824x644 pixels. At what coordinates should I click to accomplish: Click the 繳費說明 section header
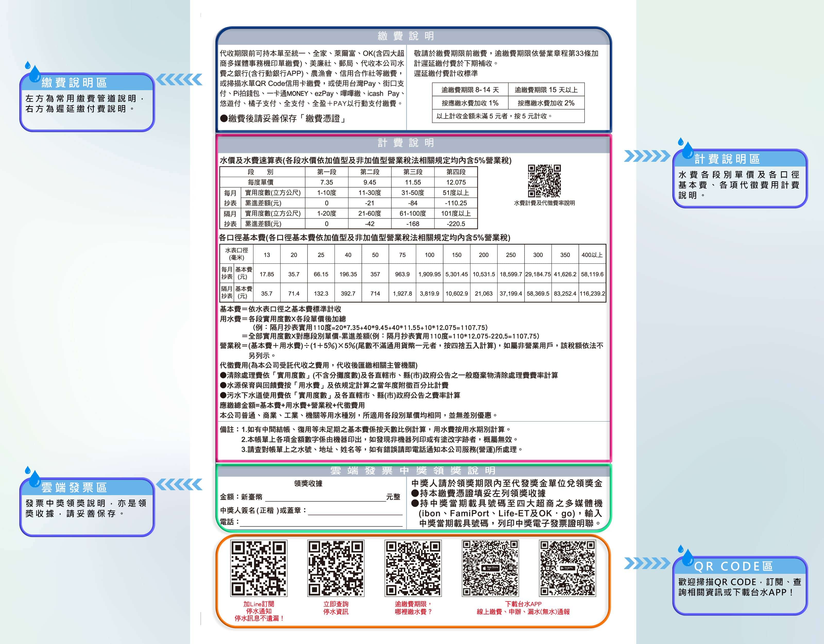(407, 36)
